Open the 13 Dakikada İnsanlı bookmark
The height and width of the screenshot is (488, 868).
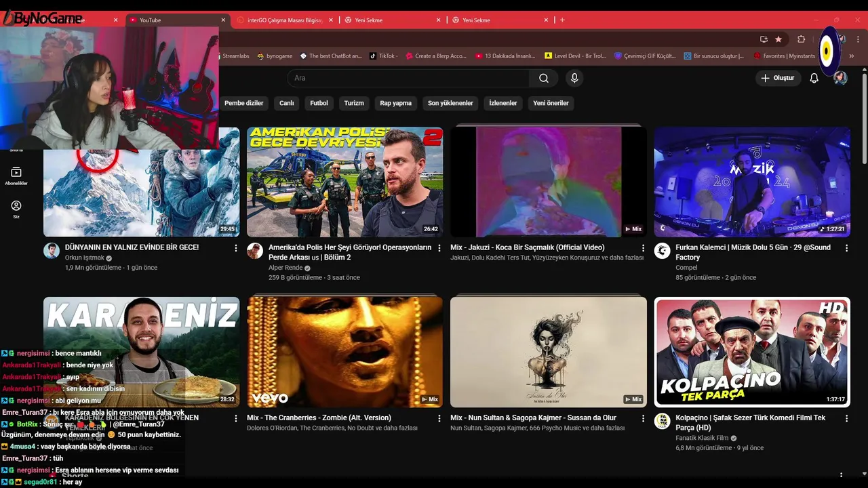click(x=506, y=56)
